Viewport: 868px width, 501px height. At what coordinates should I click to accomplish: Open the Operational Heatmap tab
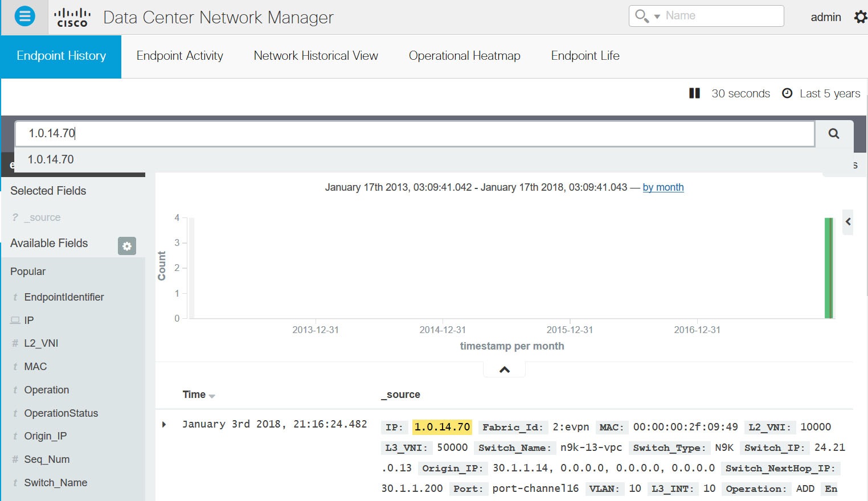click(x=464, y=56)
